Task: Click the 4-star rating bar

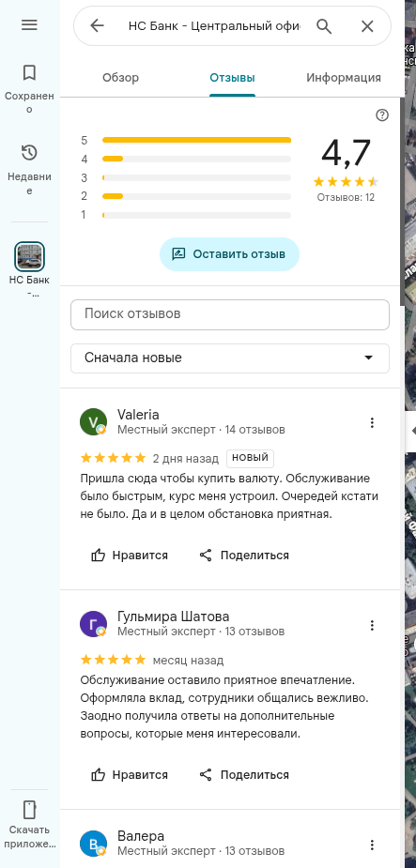Action: coord(196,159)
